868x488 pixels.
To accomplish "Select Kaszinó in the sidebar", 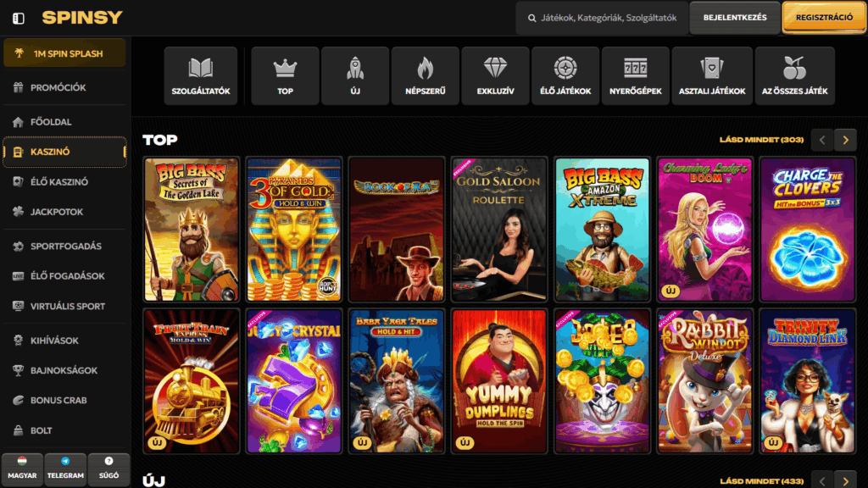I will tap(64, 152).
